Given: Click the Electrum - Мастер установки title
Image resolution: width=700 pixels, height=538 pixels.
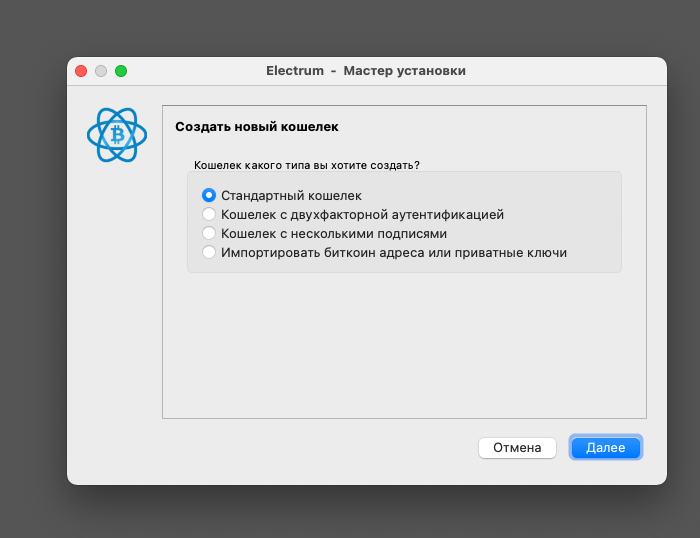Looking at the screenshot, I should tap(366, 71).
